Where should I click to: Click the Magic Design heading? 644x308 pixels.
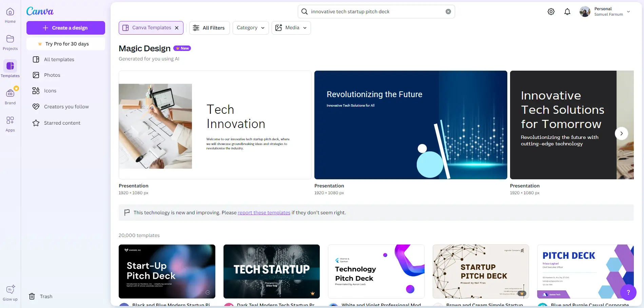pos(144,49)
